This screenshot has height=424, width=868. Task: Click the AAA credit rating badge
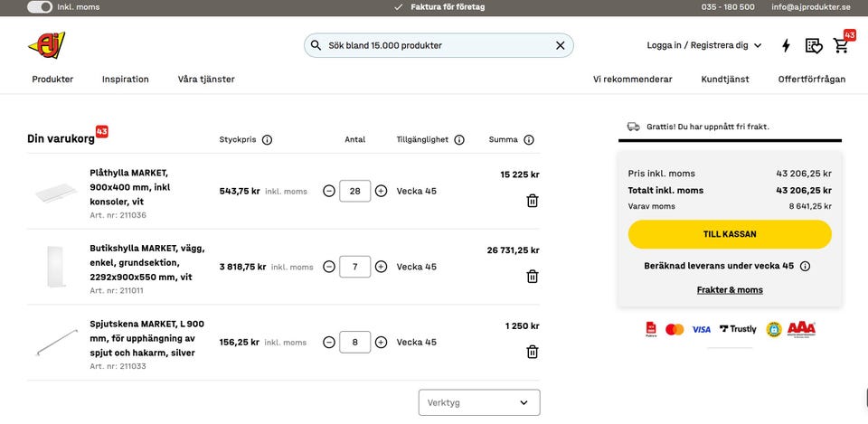801,329
